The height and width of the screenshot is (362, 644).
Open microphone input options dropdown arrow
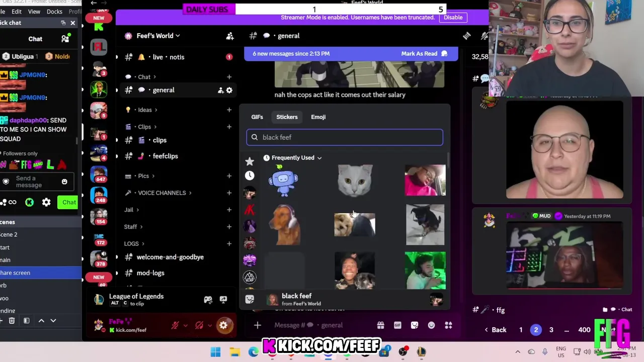[x=186, y=325]
